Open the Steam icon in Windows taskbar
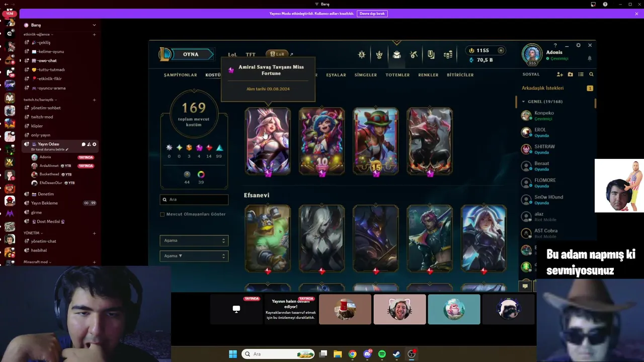Viewport: 644px width, 362px height. coord(396,354)
